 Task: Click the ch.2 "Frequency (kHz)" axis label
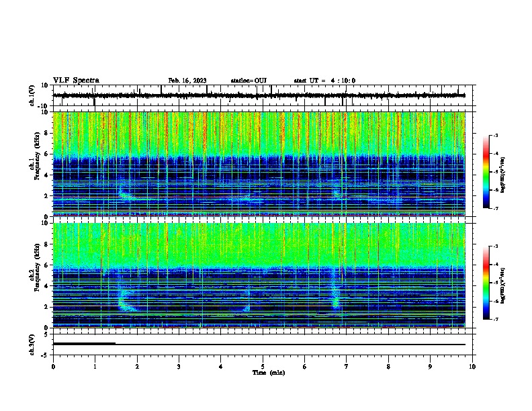(x=37, y=267)
